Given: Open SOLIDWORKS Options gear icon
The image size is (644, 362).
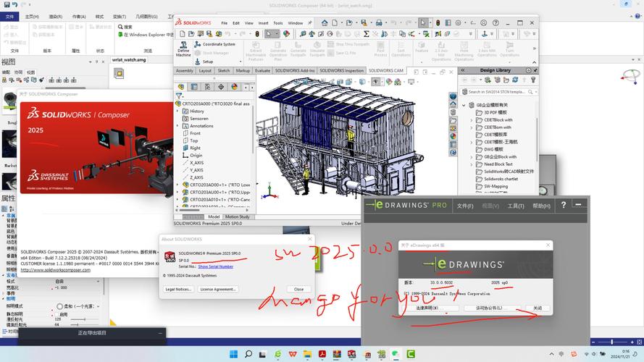Looking at the screenshot, I should pos(458,23).
